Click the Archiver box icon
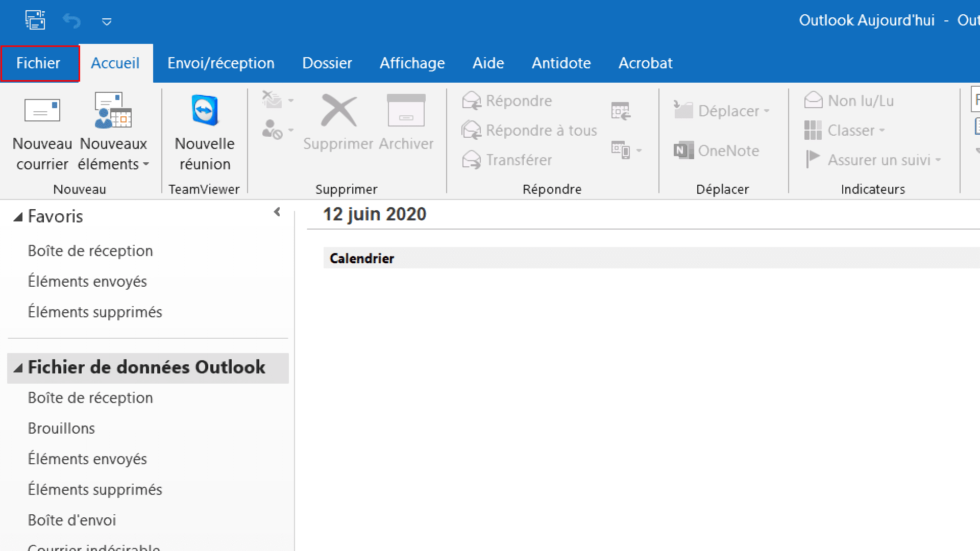The height and width of the screenshot is (551, 980). (406, 110)
